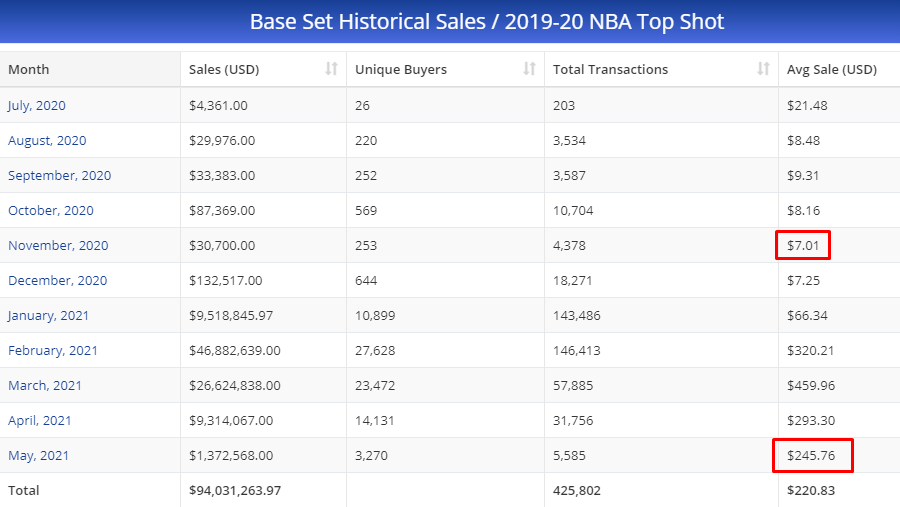Select transactions value 10,704
900x507 pixels.
573,211
